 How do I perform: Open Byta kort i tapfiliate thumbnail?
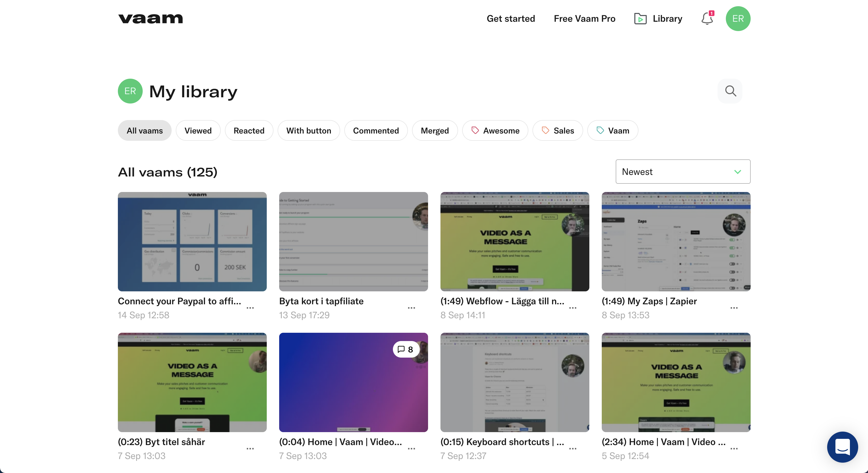point(353,242)
